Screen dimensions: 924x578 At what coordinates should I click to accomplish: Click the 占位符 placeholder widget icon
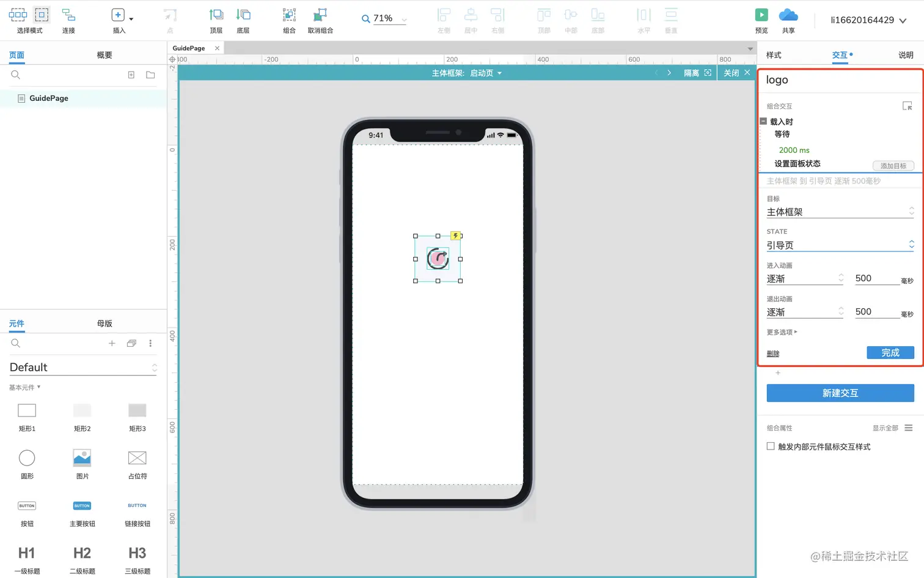(137, 458)
